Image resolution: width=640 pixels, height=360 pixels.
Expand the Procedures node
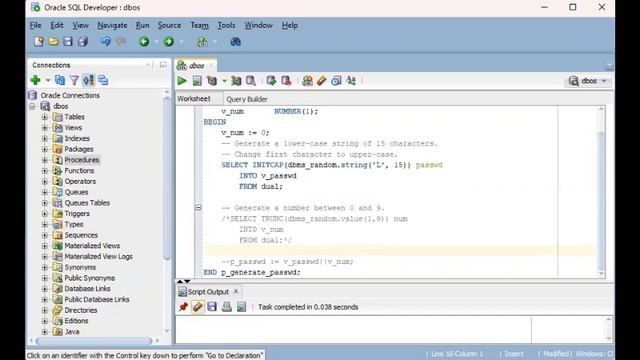tap(45, 160)
